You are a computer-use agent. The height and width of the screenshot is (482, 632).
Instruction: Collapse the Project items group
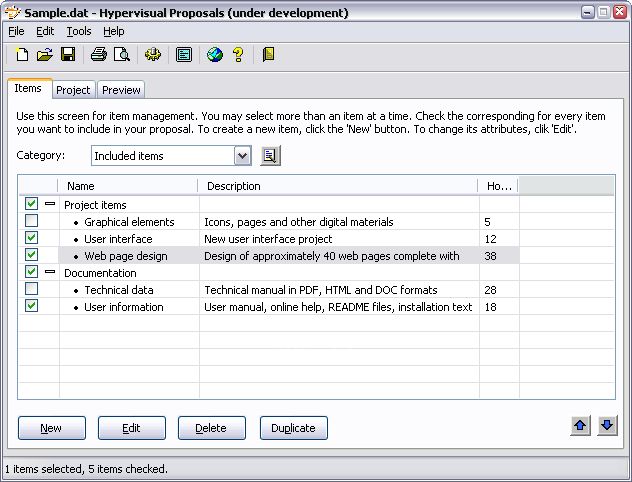click(50, 204)
